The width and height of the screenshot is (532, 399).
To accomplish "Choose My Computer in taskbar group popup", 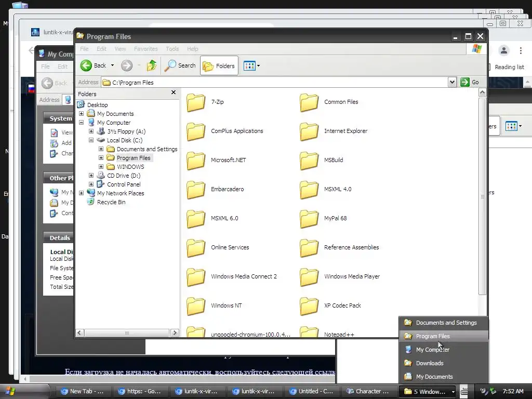I will click(444, 350).
